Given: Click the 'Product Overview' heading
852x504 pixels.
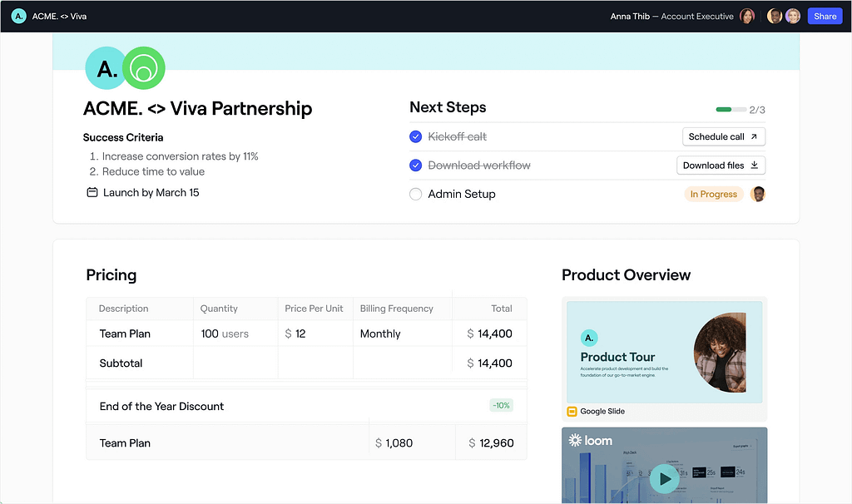Looking at the screenshot, I should (626, 274).
